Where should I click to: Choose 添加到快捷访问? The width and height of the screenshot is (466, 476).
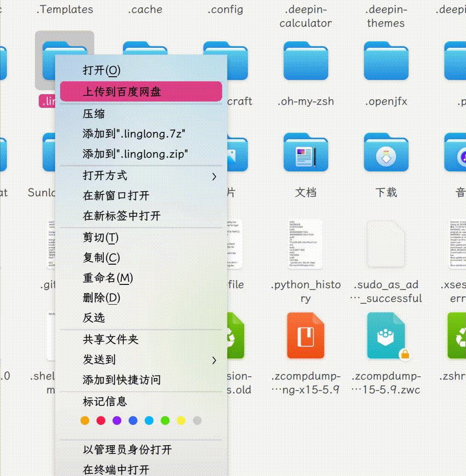141,380
